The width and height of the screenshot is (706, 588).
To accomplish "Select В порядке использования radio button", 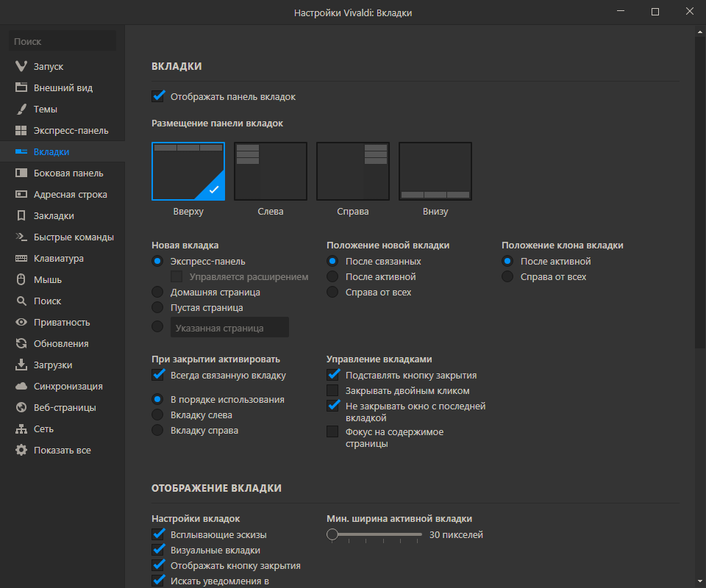I will [x=157, y=399].
